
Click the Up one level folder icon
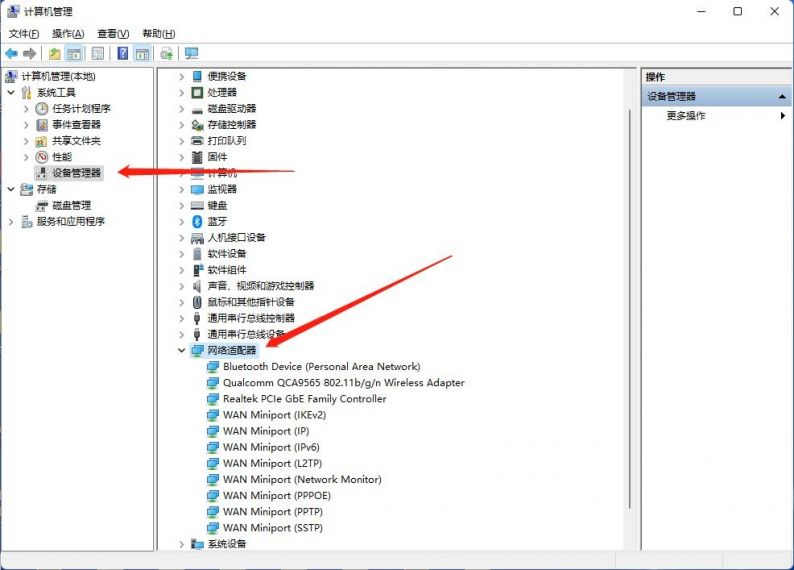[x=55, y=53]
